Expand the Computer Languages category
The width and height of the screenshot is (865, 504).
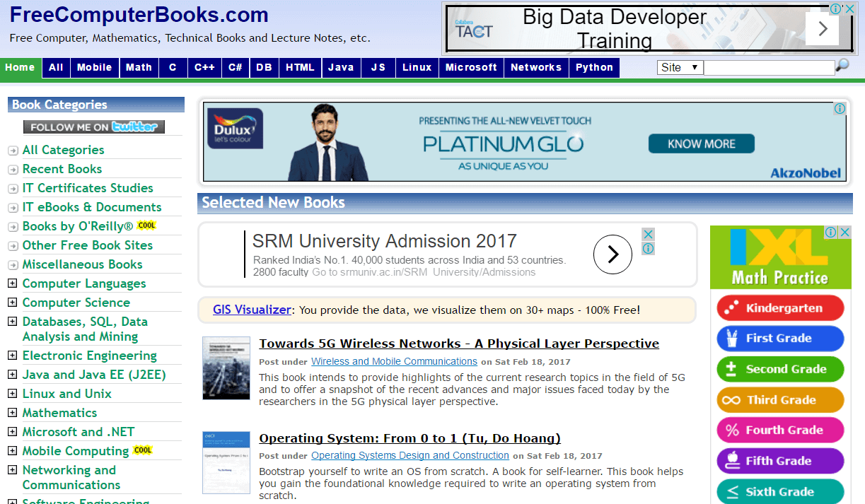[12, 283]
